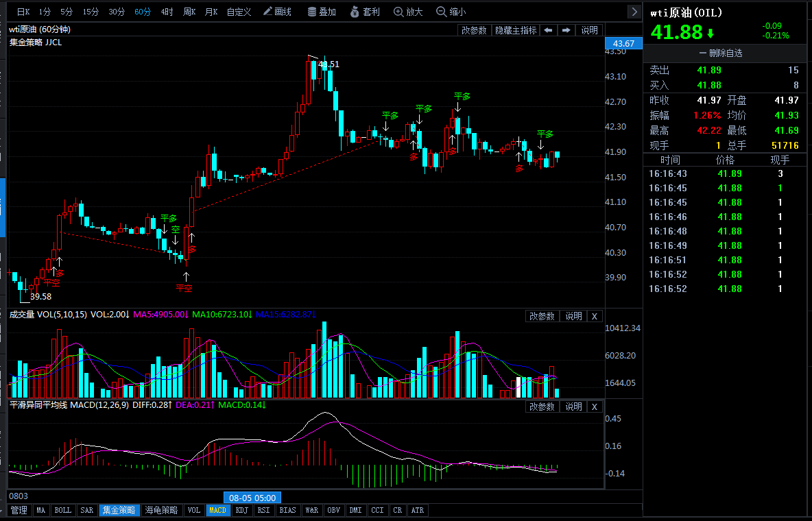Select the RSI indicator tab
Viewport: 812px width, 521px height.
[x=263, y=510]
